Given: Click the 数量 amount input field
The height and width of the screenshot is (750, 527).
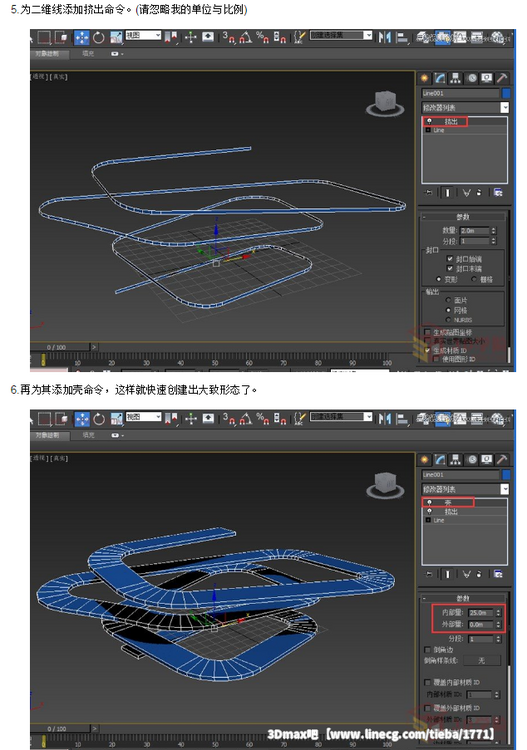Looking at the screenshot, I should (474, 231).
